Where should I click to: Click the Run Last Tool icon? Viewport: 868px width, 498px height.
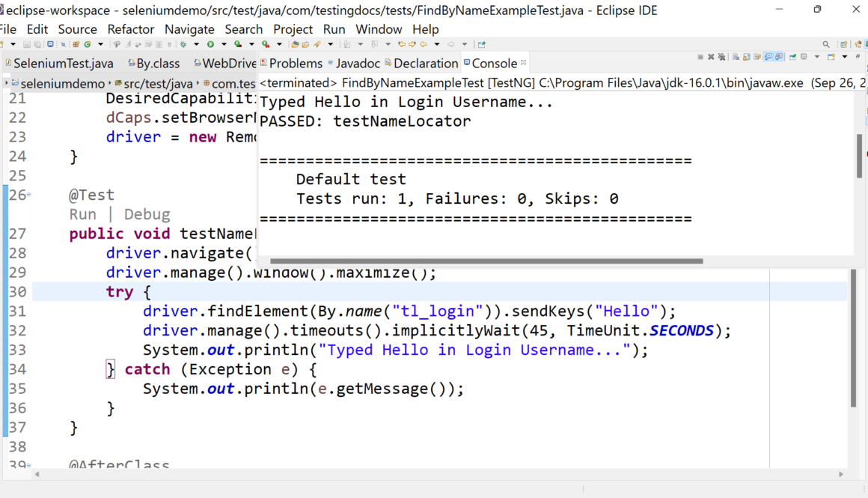(x=266, y=44)
